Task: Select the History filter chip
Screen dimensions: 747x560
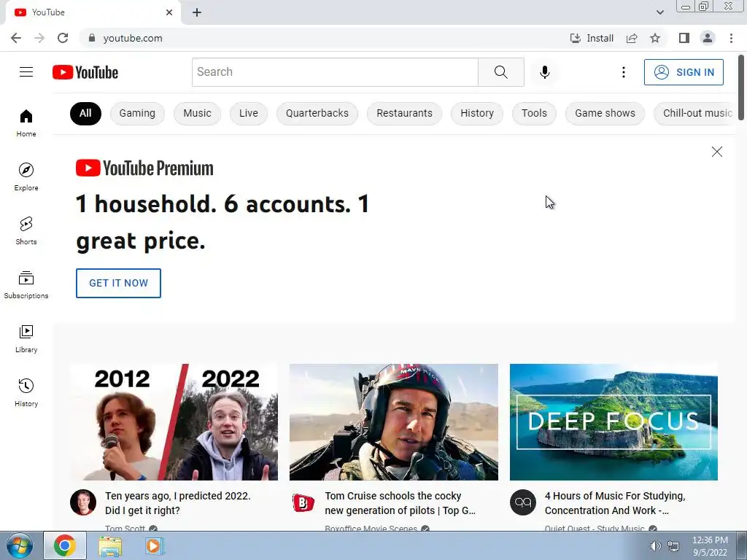Action: click(x=477, y=113)
